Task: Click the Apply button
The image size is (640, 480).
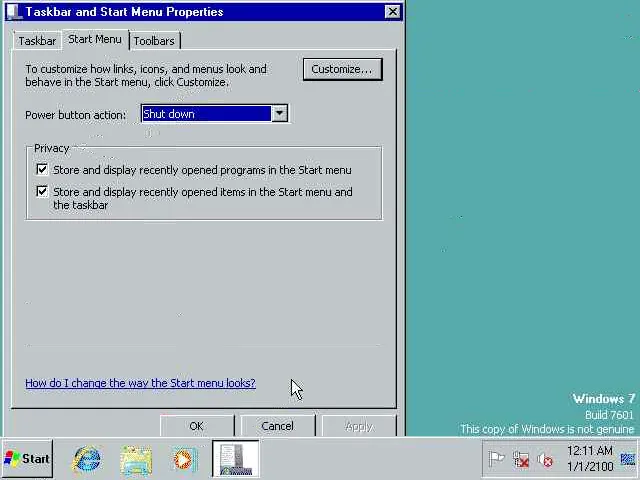Action: tap(359, 426)
